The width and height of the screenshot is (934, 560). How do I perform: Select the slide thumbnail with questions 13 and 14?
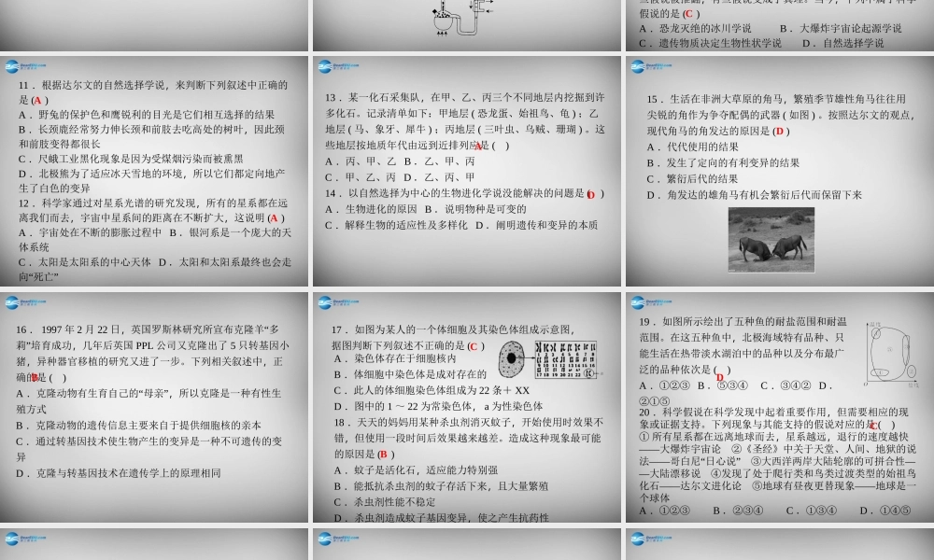tap(466, 172)
